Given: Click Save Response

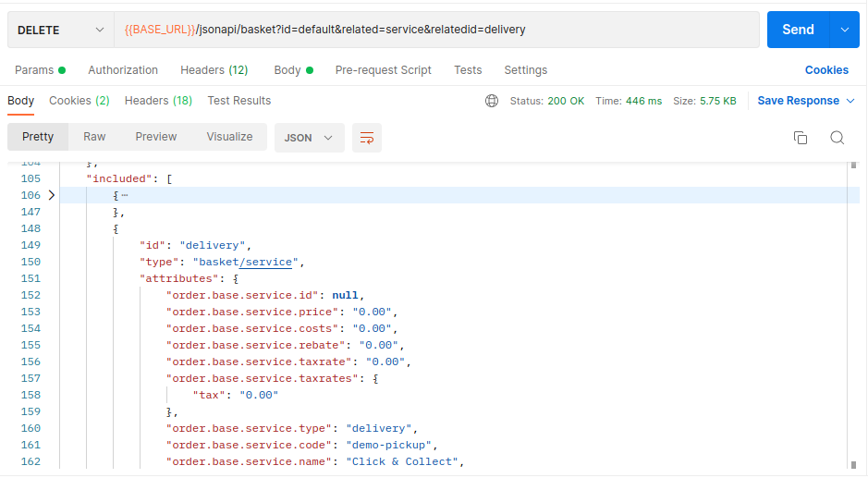Looking at the screenshot, I should (x=799, y=101).
